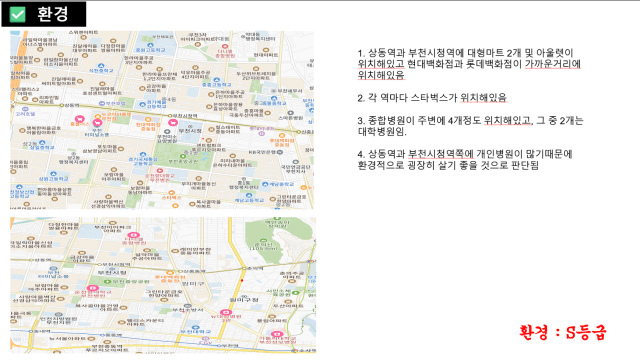
Task: Click the blue 계남중학교 school icon
Action: point(265,184)
